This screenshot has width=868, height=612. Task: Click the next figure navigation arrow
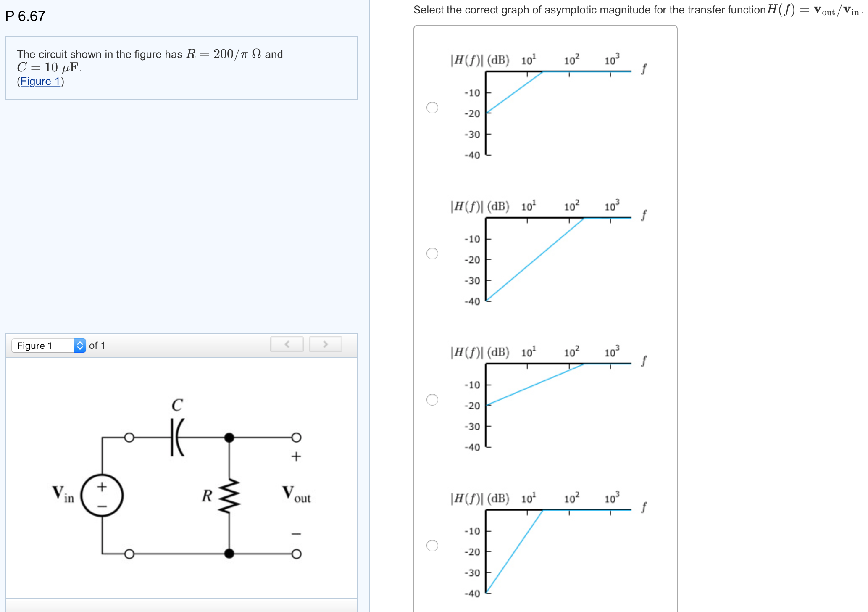[x=325, y=344]
